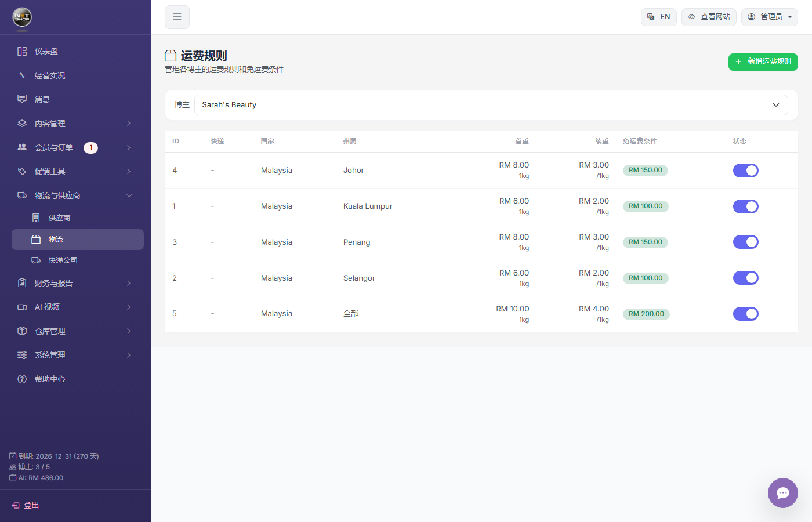Click 查看网站 button
This screenshot has height=522, width=812.
click(x=709, y=17)
